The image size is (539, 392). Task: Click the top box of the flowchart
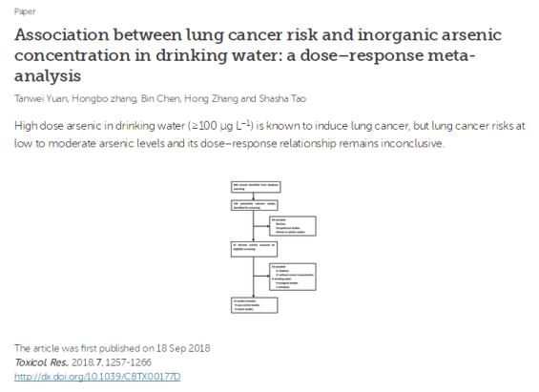pos(256,187)
